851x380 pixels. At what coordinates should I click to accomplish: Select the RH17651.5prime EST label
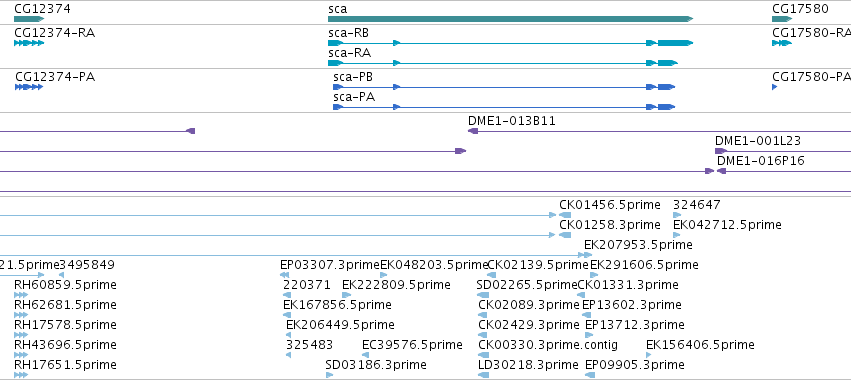point(65,364)
